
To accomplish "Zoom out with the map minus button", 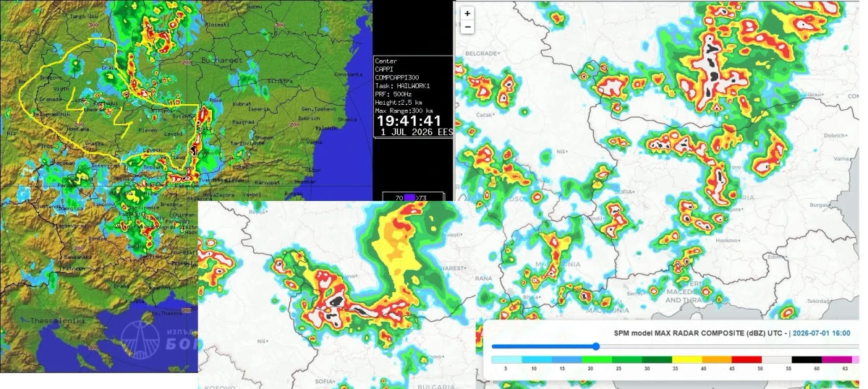I will coord(467,27).
